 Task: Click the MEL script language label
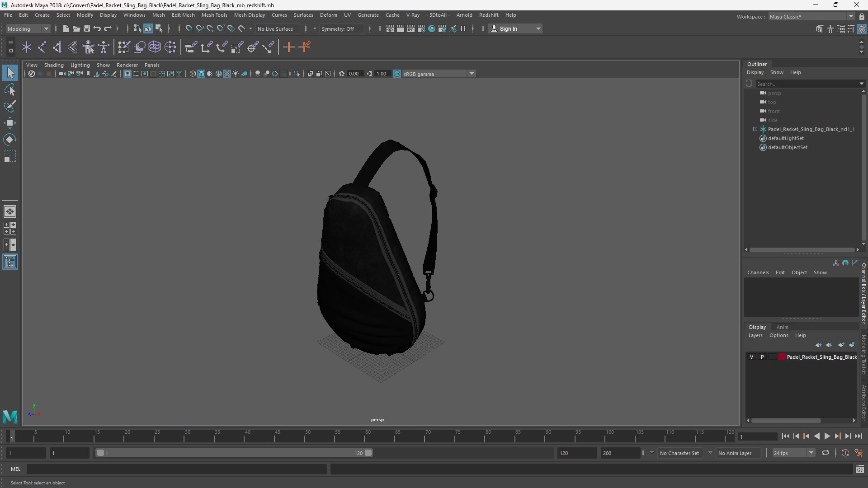16,469
